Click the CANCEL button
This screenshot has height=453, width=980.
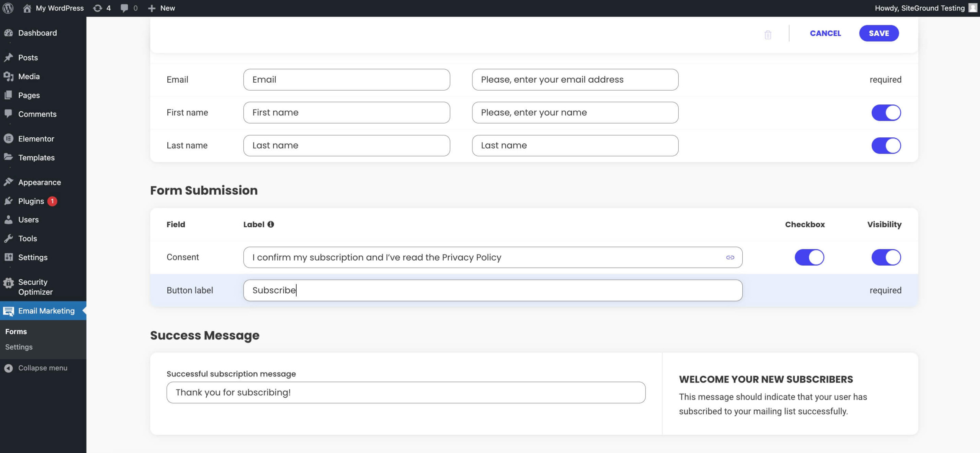[x=825, y=33]
